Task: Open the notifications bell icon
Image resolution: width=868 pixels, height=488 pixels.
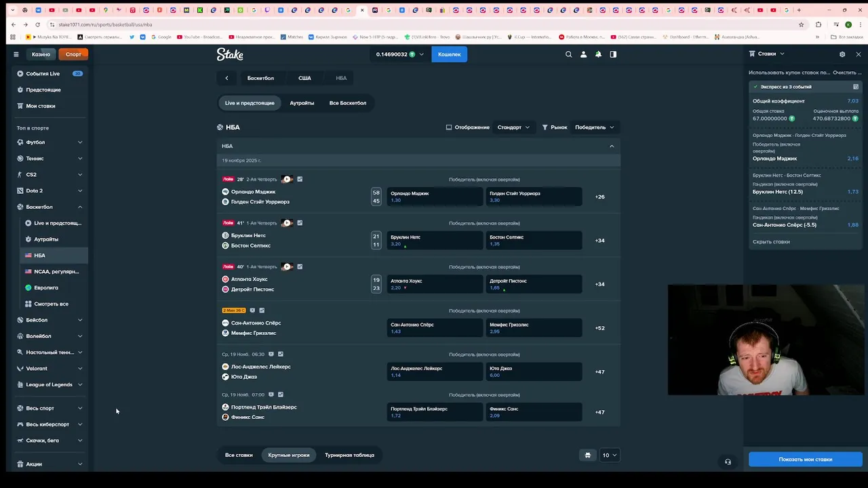Action: [598, 54]
